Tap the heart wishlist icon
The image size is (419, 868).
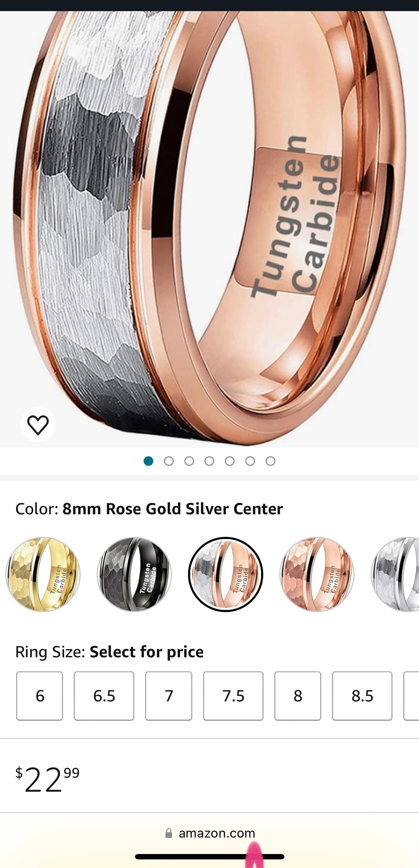point(38,424)
